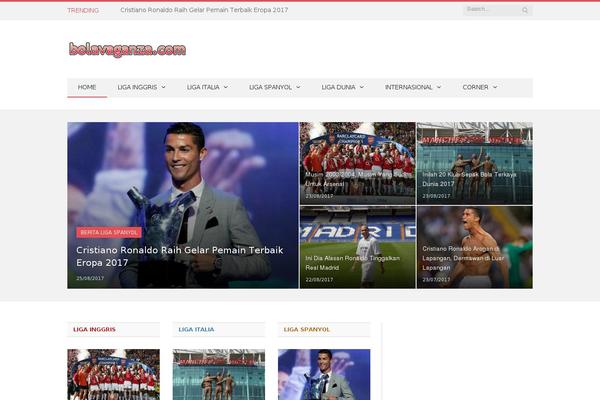Open statue thumbnail under Liga Italia section
The height and width of the screenshot is (400, 600).
coord(219,374)
